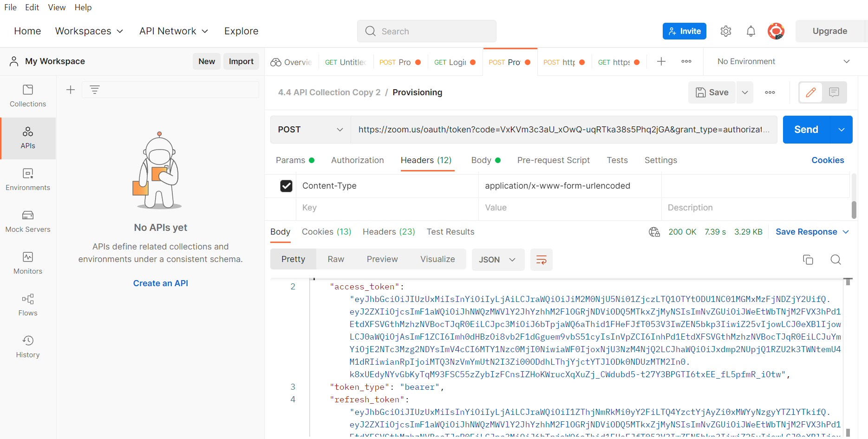Open the No Environment selector
The width and height of the screenshot is (868, 439).
783,61
